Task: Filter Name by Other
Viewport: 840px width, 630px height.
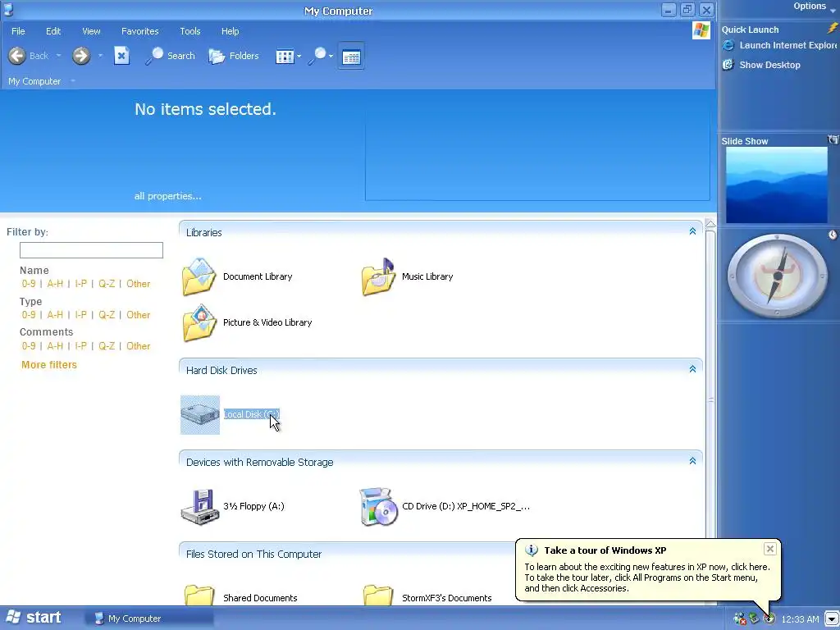Action: pyautogui.click(x=138, y=284)
